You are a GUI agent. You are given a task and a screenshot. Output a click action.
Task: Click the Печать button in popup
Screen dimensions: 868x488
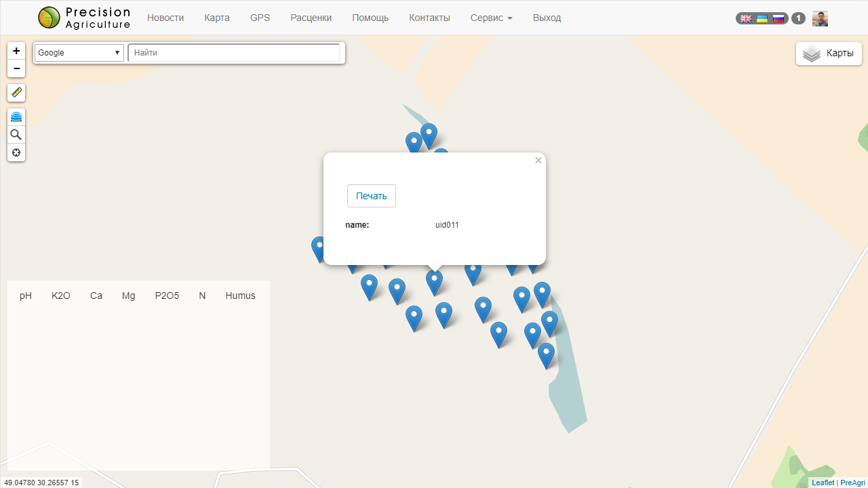pyautogui.click(x=371, y=196)
